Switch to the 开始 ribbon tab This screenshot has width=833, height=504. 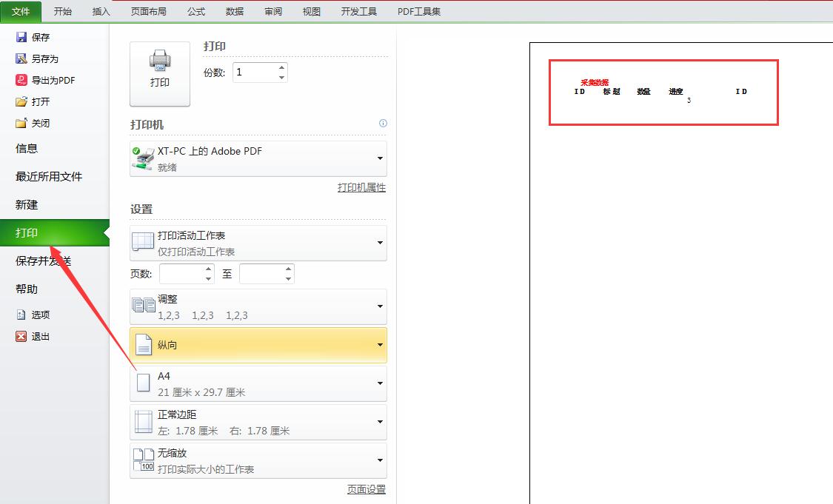pyautogui.click(x=62, y=11)
